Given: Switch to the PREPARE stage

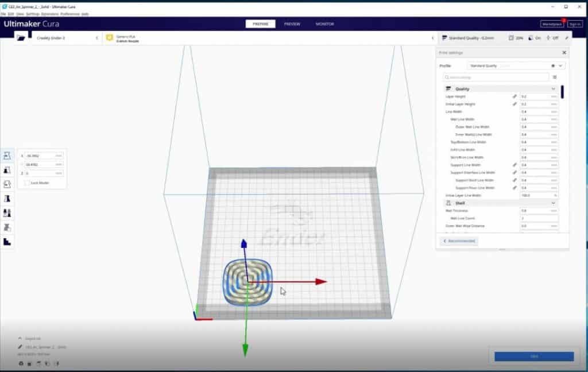Looking at the screenshot, I should point(260,24).
